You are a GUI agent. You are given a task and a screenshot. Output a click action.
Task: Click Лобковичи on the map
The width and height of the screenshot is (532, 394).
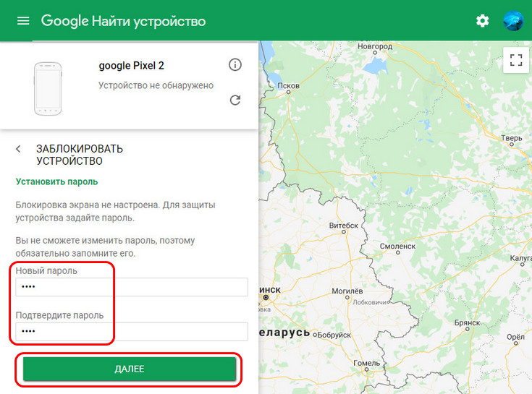click(x=369, y=302)
